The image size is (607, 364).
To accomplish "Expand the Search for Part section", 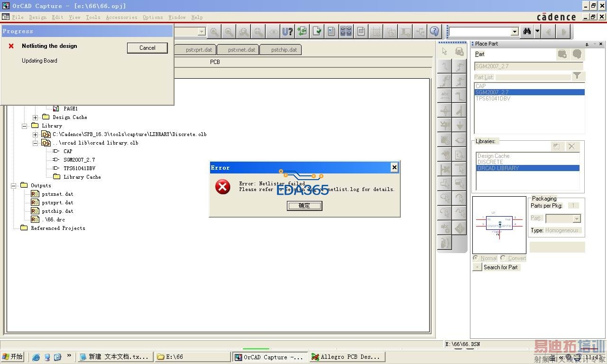I will (x=477, y=267).
